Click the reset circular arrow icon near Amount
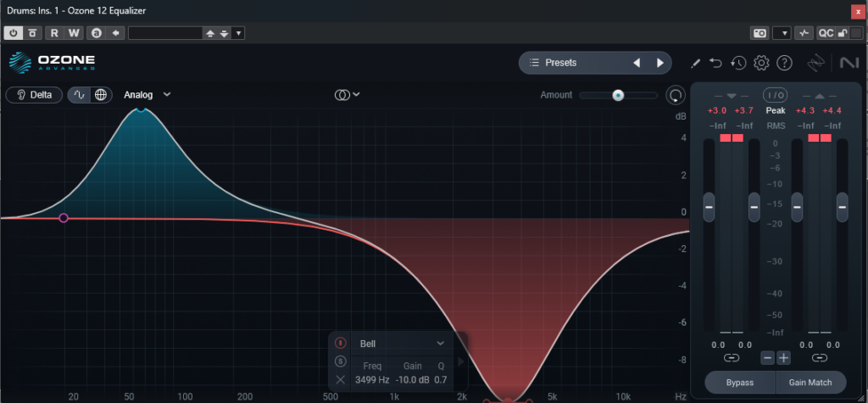The image size is (868, 403). coord(675,95)
